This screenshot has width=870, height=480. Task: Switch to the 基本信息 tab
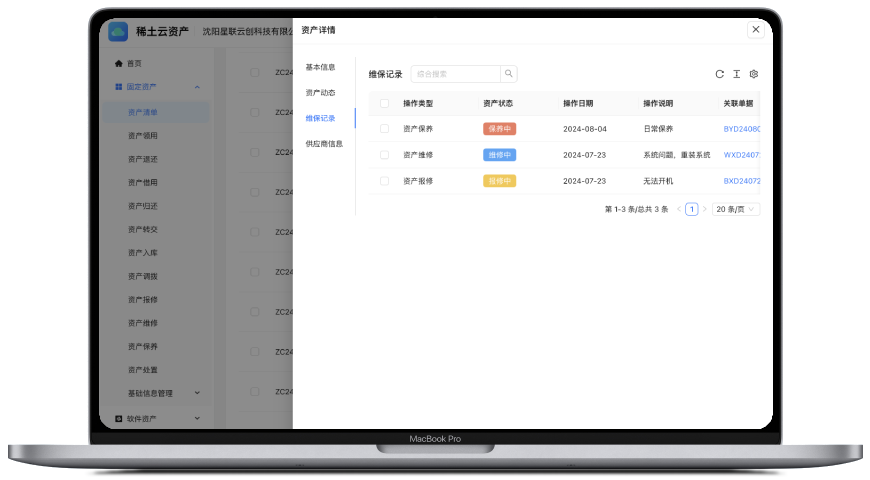320,67
